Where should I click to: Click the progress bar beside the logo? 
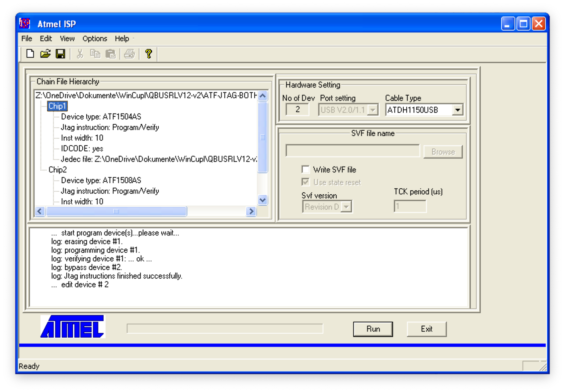225,329
